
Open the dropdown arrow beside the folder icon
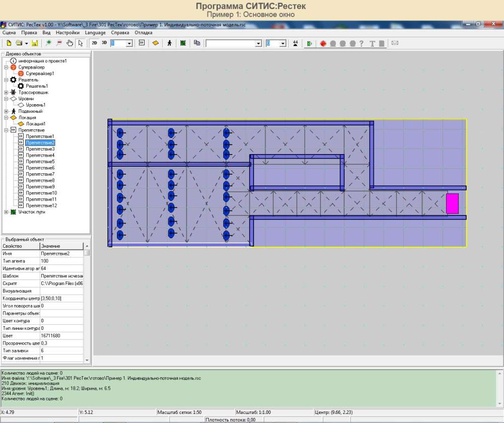(x=26, y=44)
